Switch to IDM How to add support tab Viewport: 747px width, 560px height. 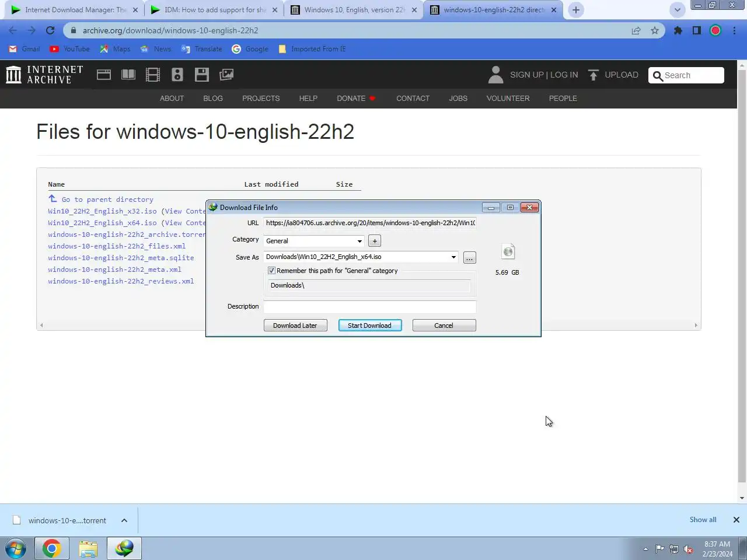pos(214,10)
